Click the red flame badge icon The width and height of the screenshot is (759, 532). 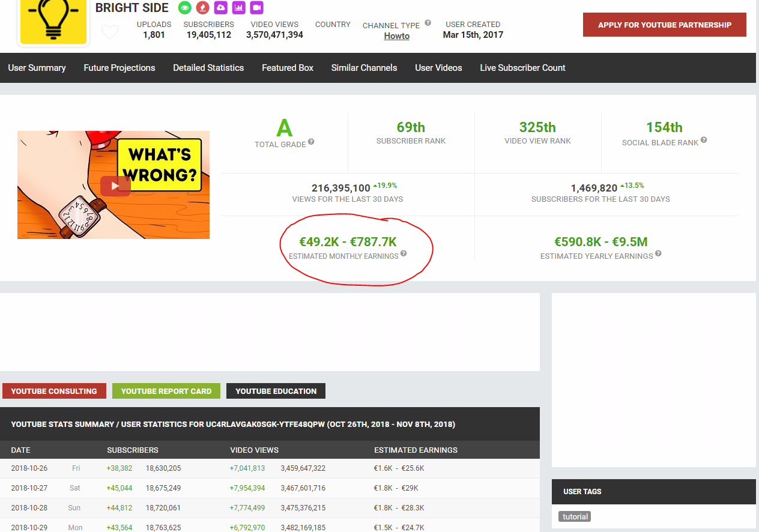(x=203, y=8)
